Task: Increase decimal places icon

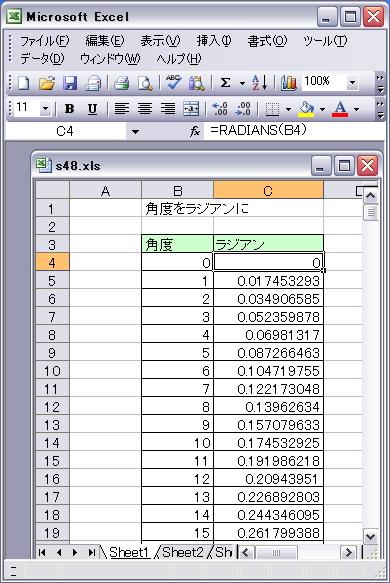Action: coord(219,109)
